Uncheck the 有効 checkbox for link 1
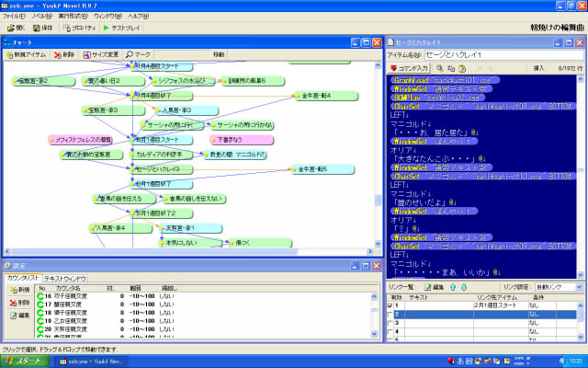The width and height of the screenshot is (588, 368). click(390, 305)
